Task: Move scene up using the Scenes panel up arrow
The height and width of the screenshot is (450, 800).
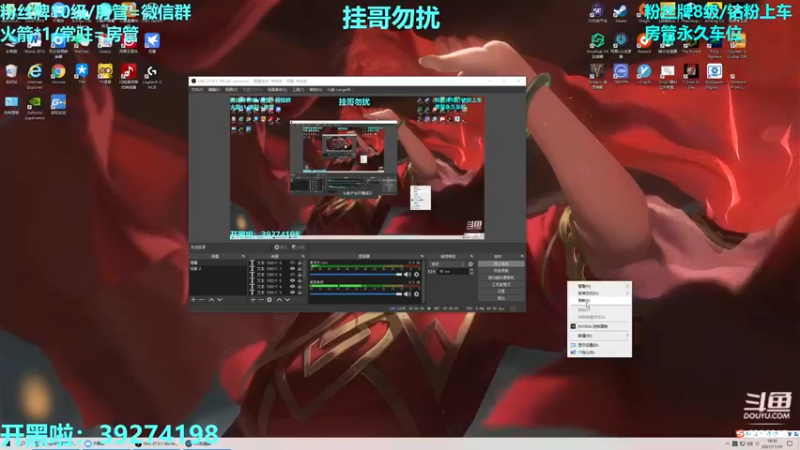Action: click(x=211, y=300)
